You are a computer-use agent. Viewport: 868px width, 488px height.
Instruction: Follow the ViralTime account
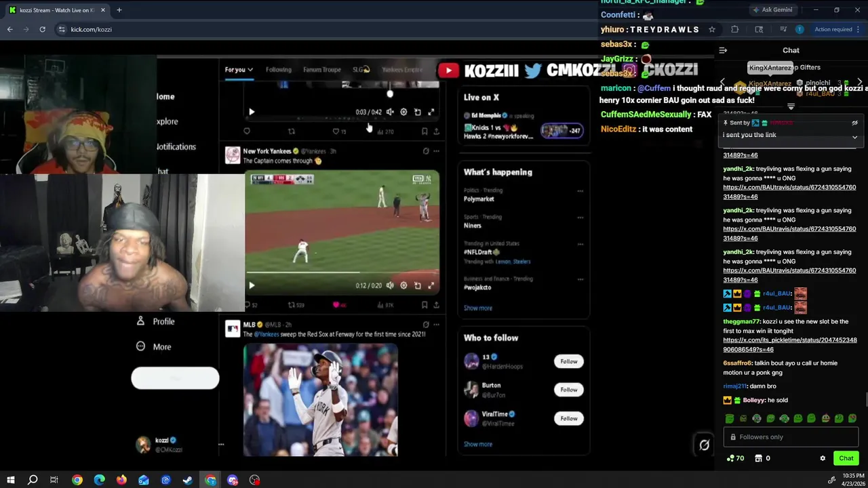tap(569, 418)
